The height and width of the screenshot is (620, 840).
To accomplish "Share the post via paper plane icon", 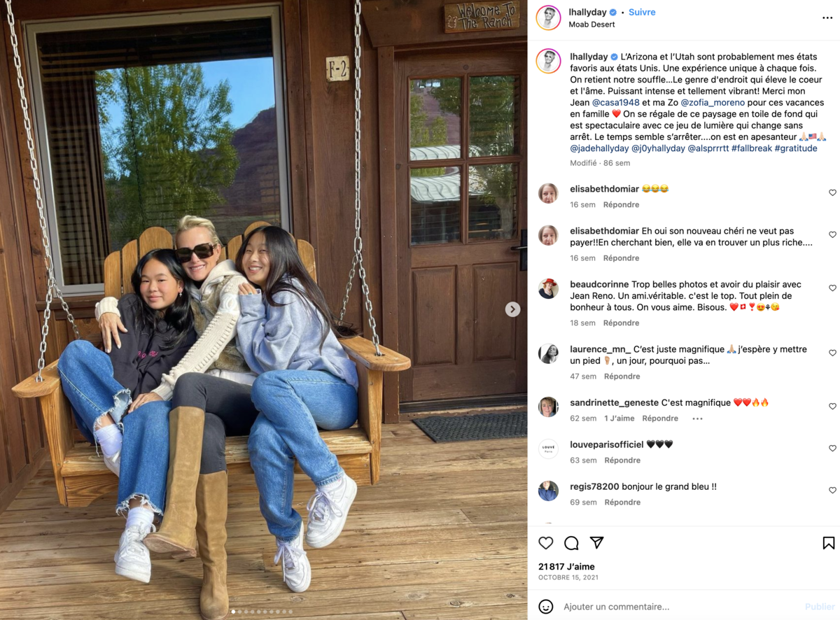I will pyautogui.click(x=596, y=543).
